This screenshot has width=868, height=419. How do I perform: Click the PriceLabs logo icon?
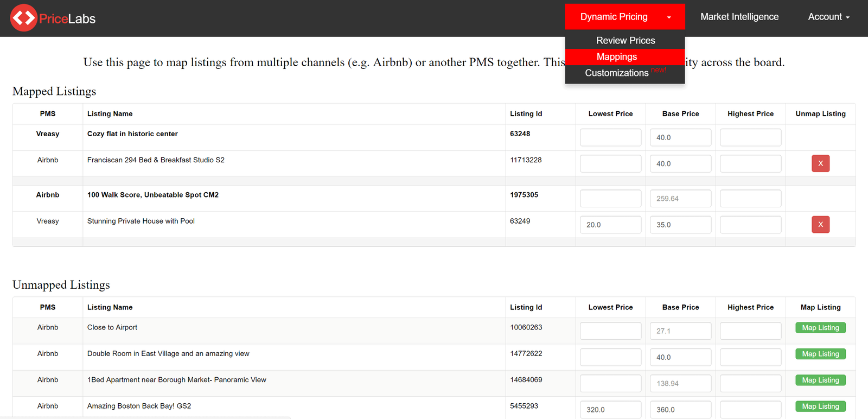[23, 18]
